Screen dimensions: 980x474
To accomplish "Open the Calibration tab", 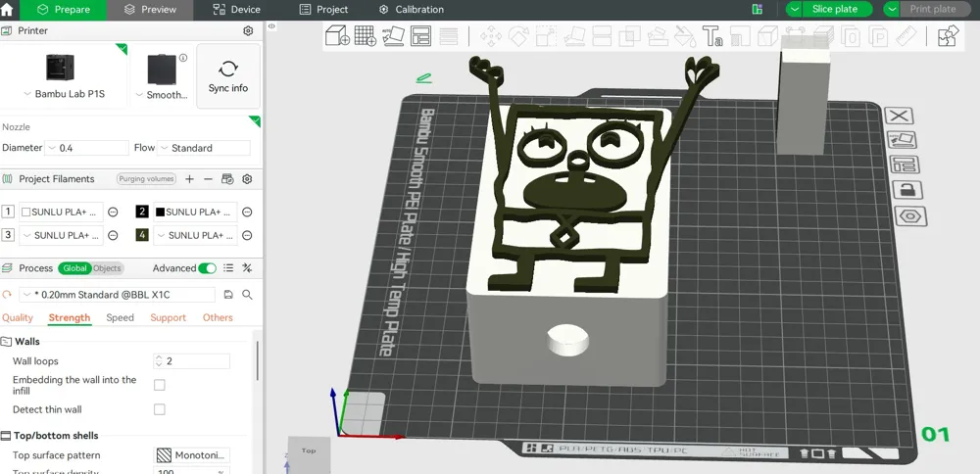I will point(412,10).
